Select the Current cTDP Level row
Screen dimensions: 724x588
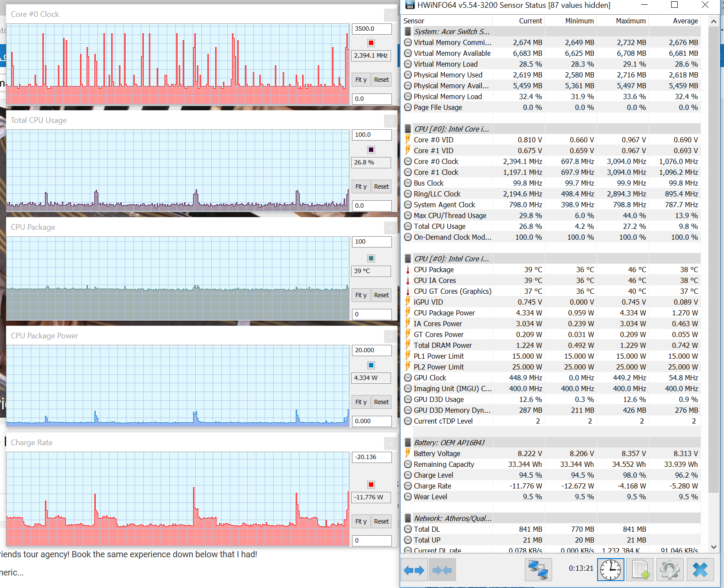(552, 421)
